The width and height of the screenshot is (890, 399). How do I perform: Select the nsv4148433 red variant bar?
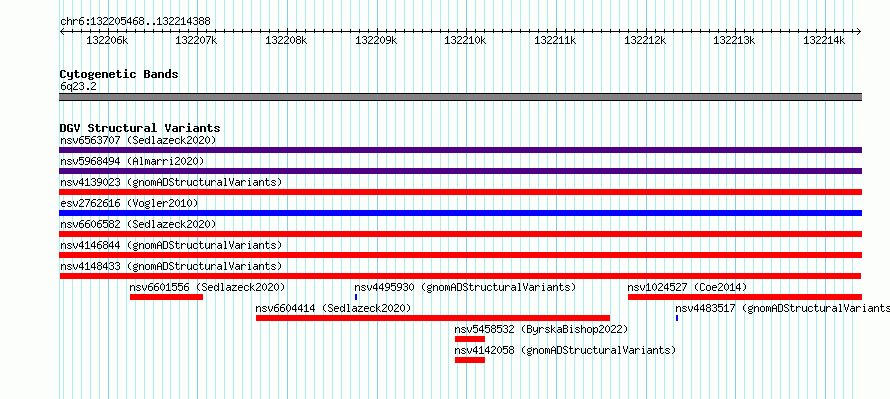click(x=460, y=276)
